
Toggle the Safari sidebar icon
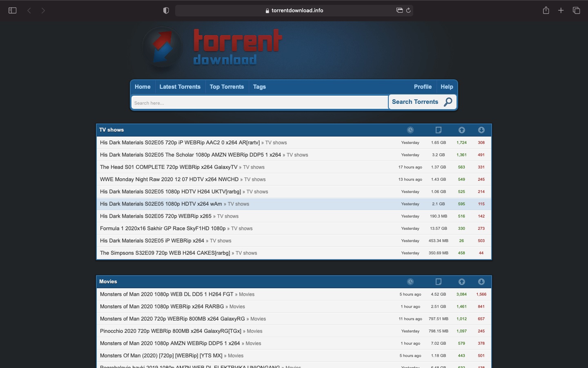pos(12,11)
